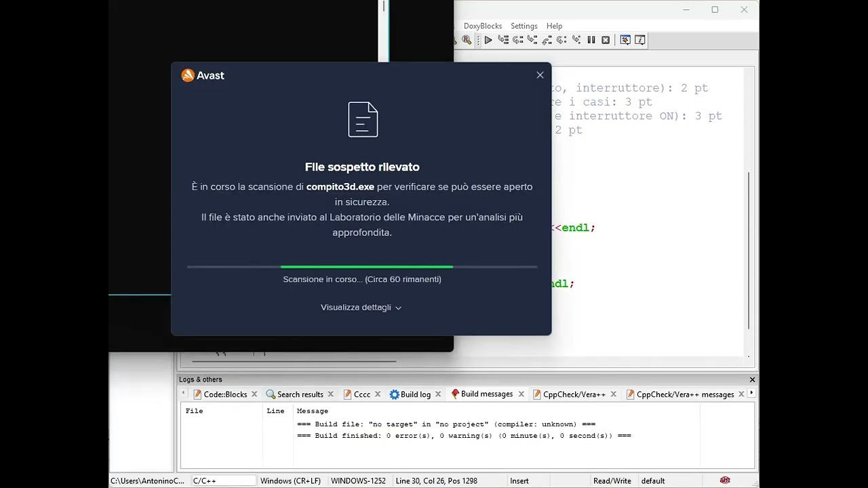Close the Build messages tab

(521, 394)
